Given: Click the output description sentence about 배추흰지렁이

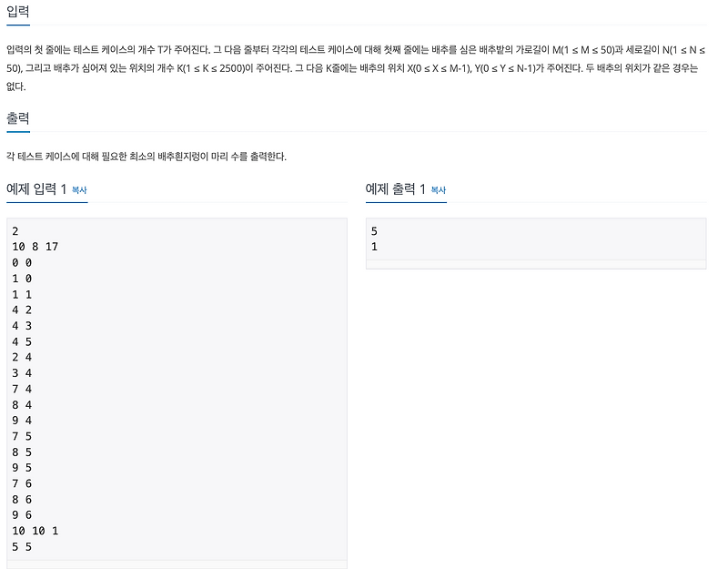Looking at the screenshot, I should pyautogui.click(x=147, y=156).
